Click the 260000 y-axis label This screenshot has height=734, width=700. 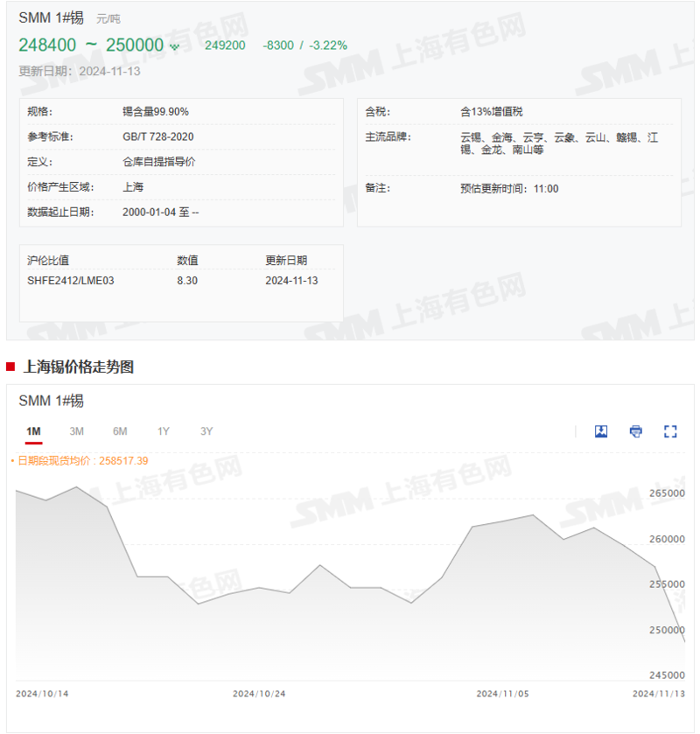(x=667, y=539)
